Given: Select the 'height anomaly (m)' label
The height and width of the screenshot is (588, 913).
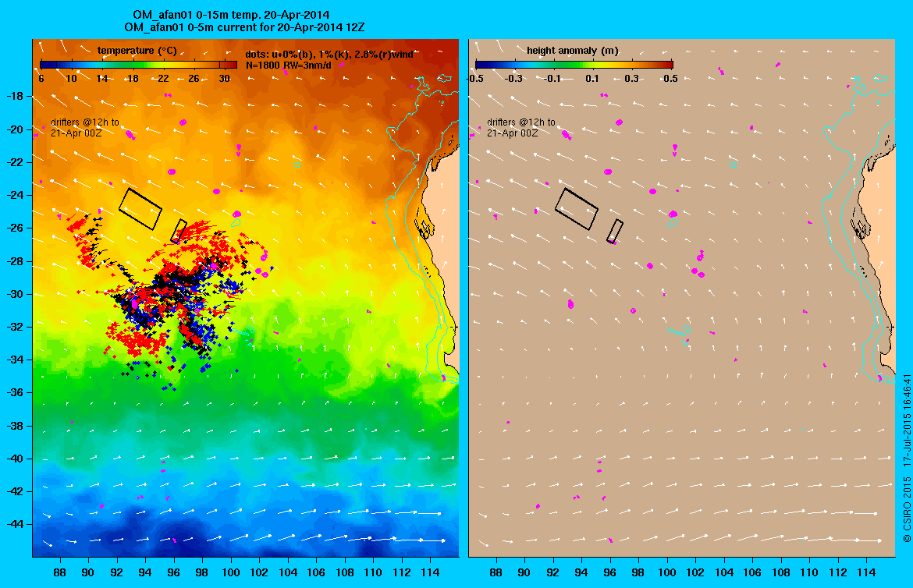Looking at the screenshot, I should tap(572, 51).
